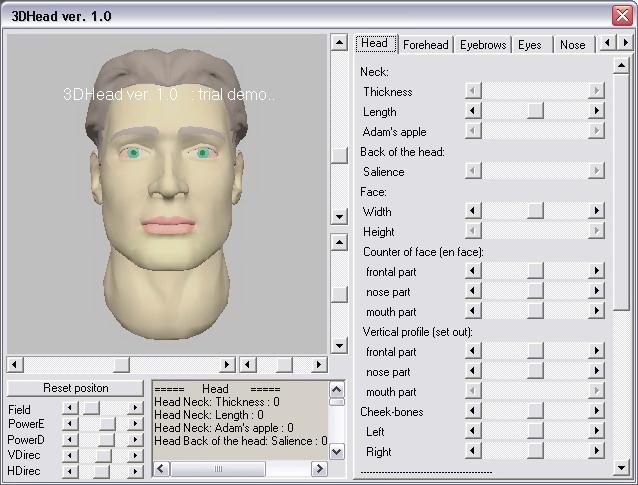Click left arrow of Face Width slider

(473, 211)
